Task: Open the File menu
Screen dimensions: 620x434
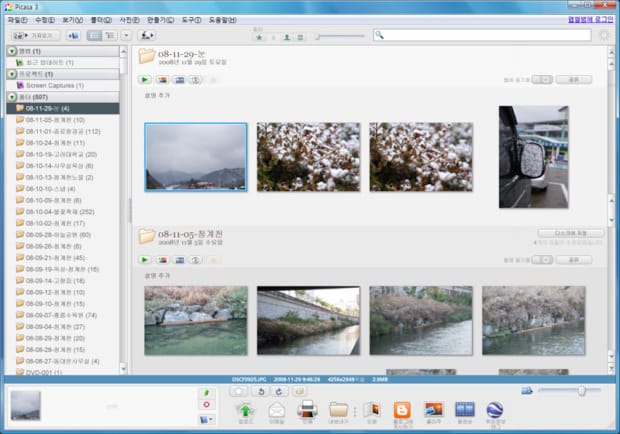Action: [x=17, y=19]
